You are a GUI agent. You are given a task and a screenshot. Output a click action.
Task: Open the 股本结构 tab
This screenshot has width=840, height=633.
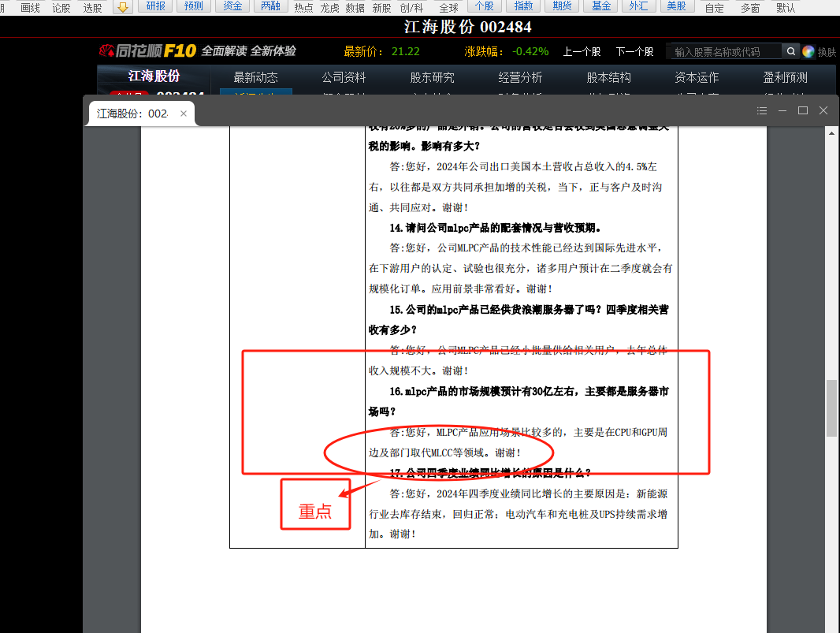tap(608, 78)
